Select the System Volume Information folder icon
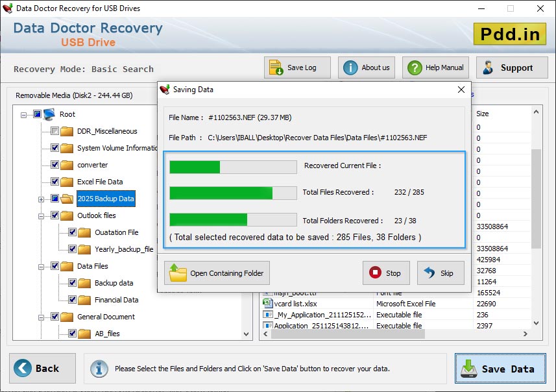 [x=67, y=148]
